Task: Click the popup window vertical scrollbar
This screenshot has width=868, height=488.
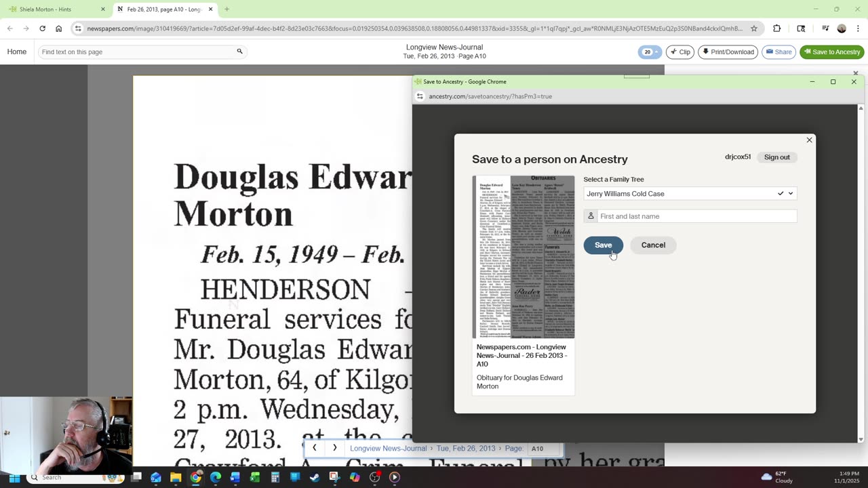Action: pyautogui.click(x=861, y=273)
